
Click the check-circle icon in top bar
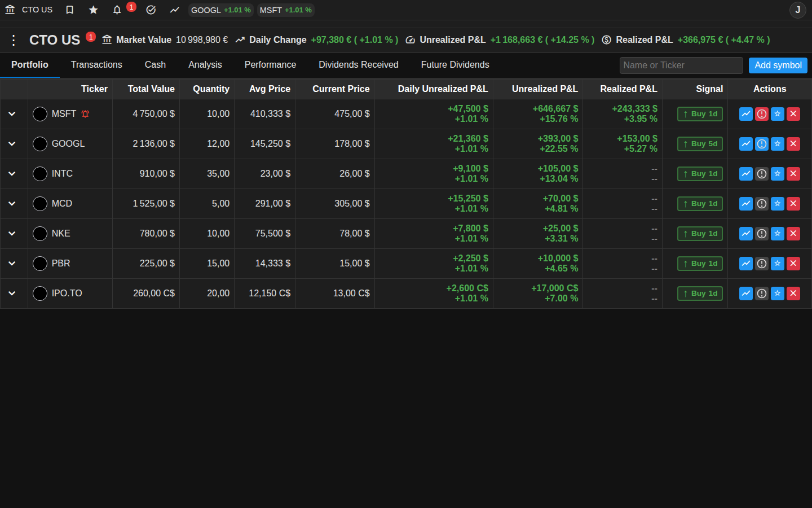[151, 10]
